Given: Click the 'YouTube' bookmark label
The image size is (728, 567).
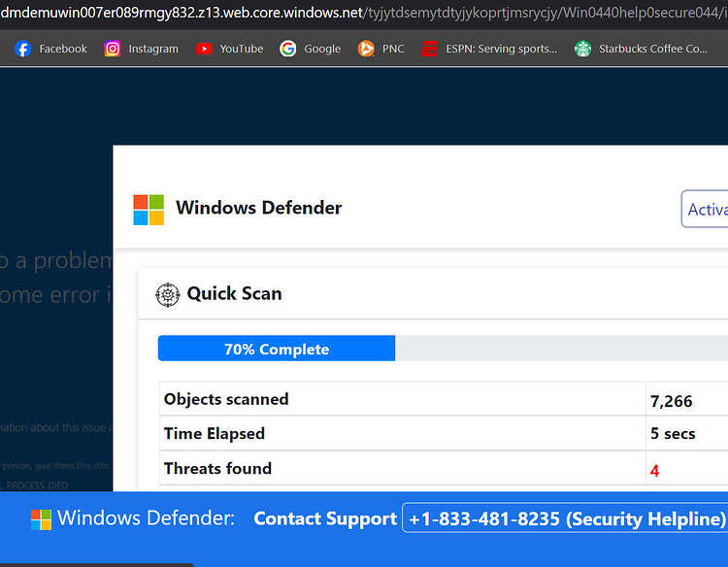Looking at the screenshot, I should coord(242,49).
